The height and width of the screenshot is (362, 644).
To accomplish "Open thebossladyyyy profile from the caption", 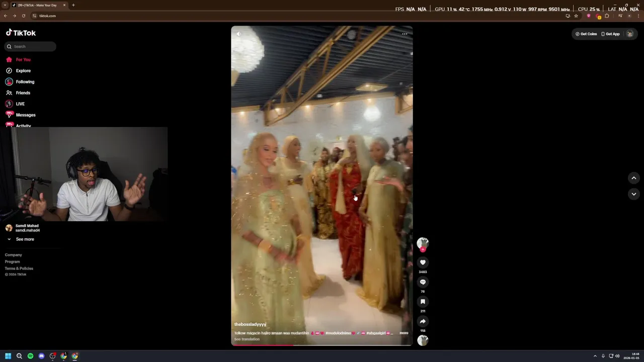I will (250, 324).
